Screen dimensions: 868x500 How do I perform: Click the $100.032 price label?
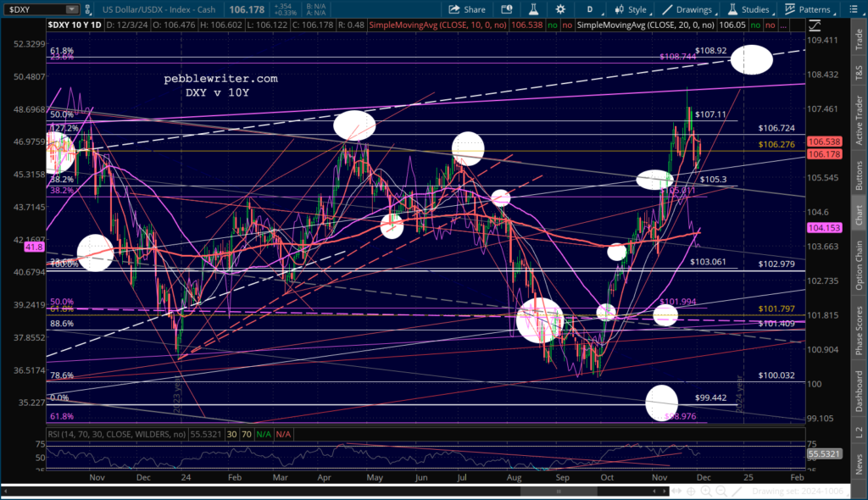776,375
